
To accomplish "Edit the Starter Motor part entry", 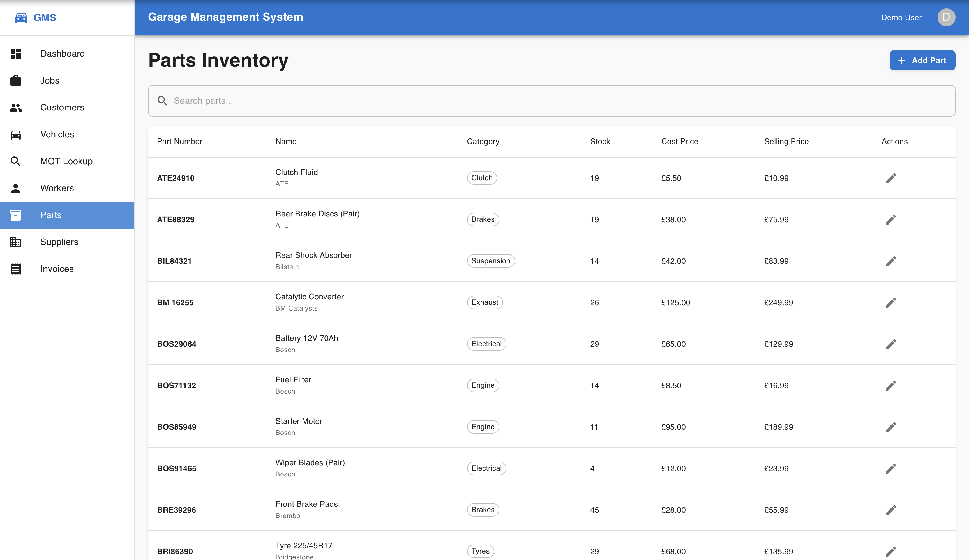I will click(x=891, y=427).
